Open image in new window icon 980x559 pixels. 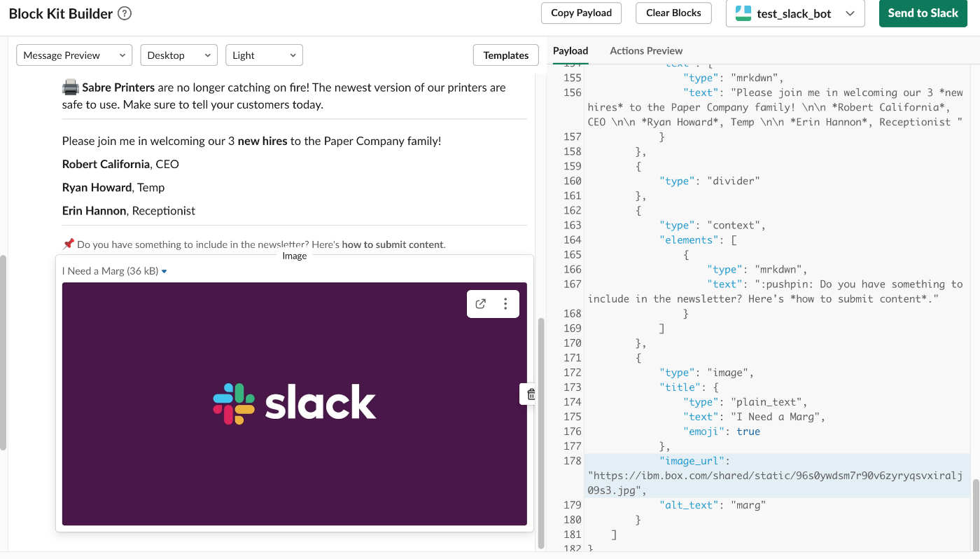[480, 304]
